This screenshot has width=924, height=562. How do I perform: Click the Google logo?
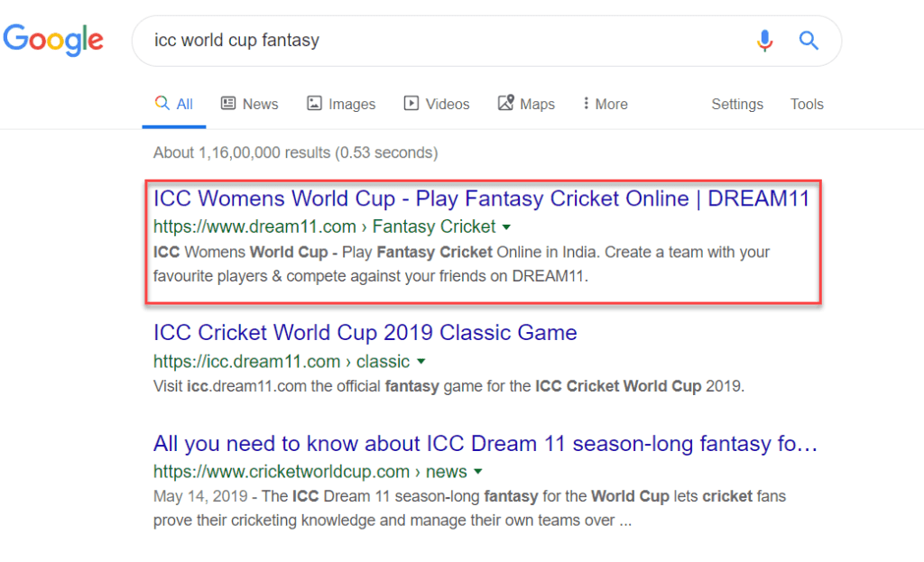pyautogui.click(x=53, y=40)
